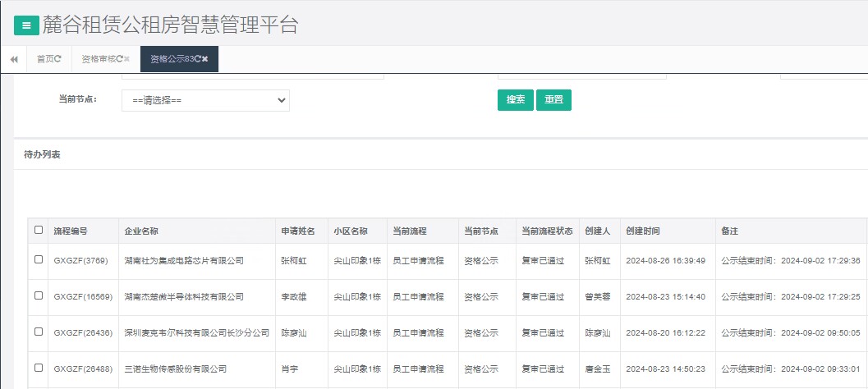
Task: Close the 资格审核 tab
Action: 126,58
